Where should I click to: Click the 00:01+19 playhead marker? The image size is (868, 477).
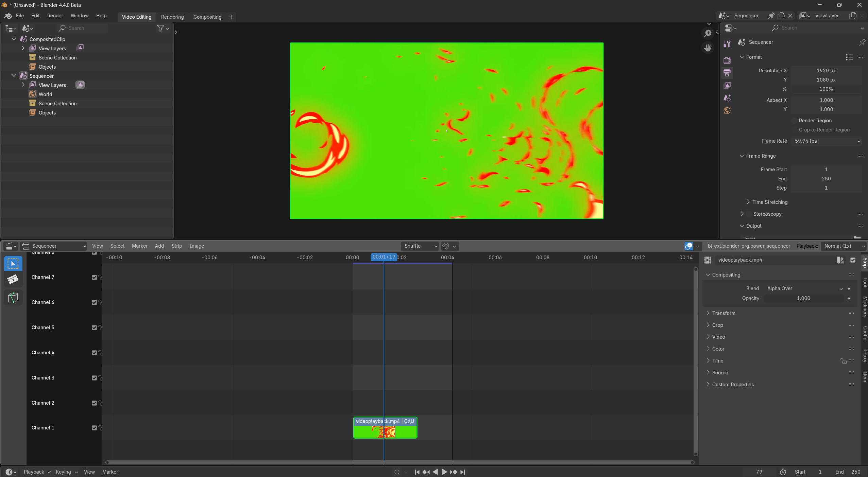click(384, 257)
